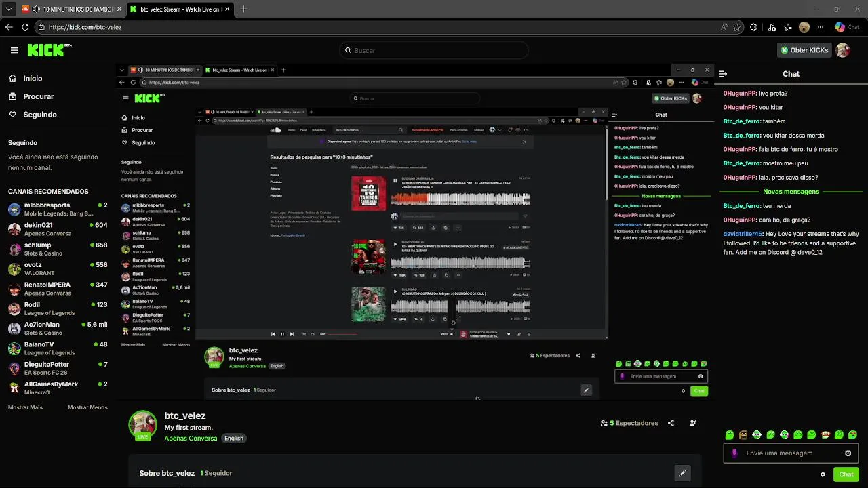
Task: Pick the second brown-face emote
Action: click(743, 435)
